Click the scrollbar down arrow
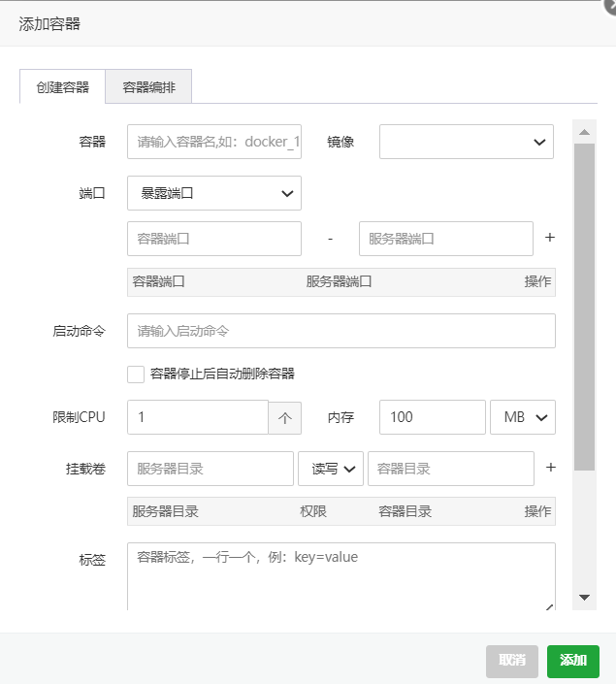Viewport: 616px width, 684px height. click(x=585, y=598)
